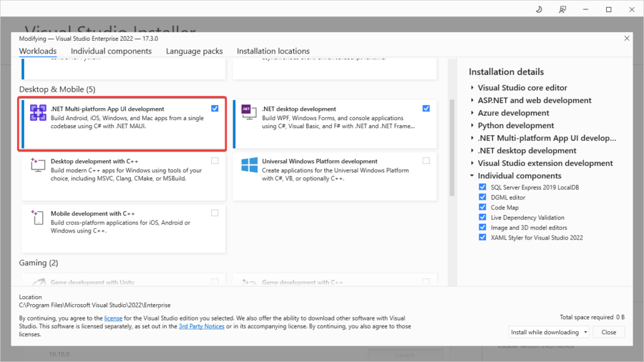Screen dimensions: 644x362
Task: Click the Desktop development with C++ icon
Action: click(38, 165)
